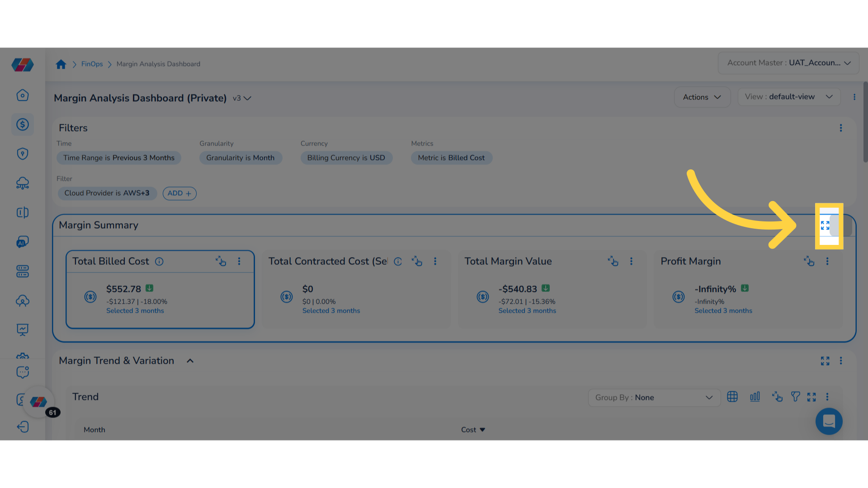Open the View default-view dropdown

tap(789, 97)
